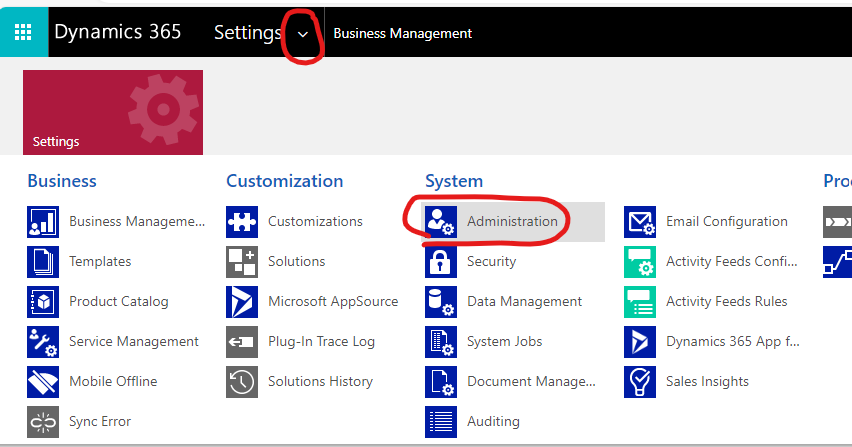Open Business Management menu entry

(137, 222)
